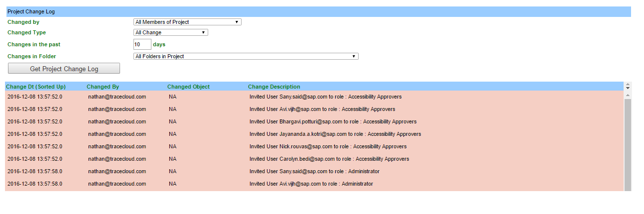Expand the Changes in Folder dropdown
Screen dimensions: 644x214
pyautogui.click(x=246, y=56)
